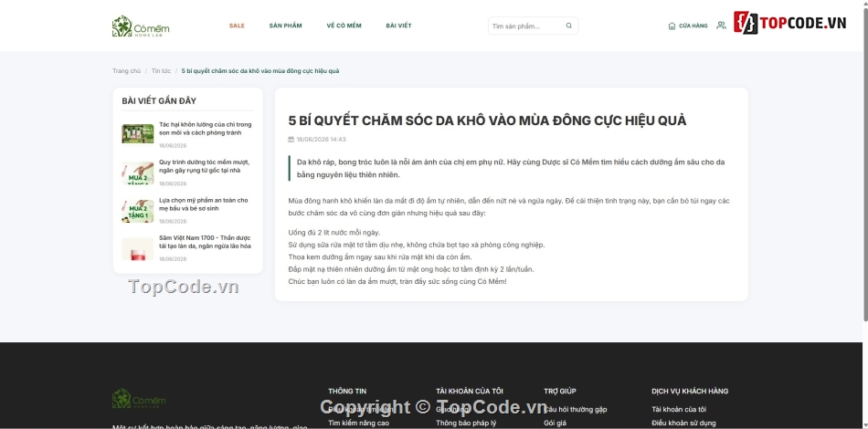Click the paragraph starting Mùa đông hanh khô
This screenshot has height=429, width=868.
coord(509,207)
